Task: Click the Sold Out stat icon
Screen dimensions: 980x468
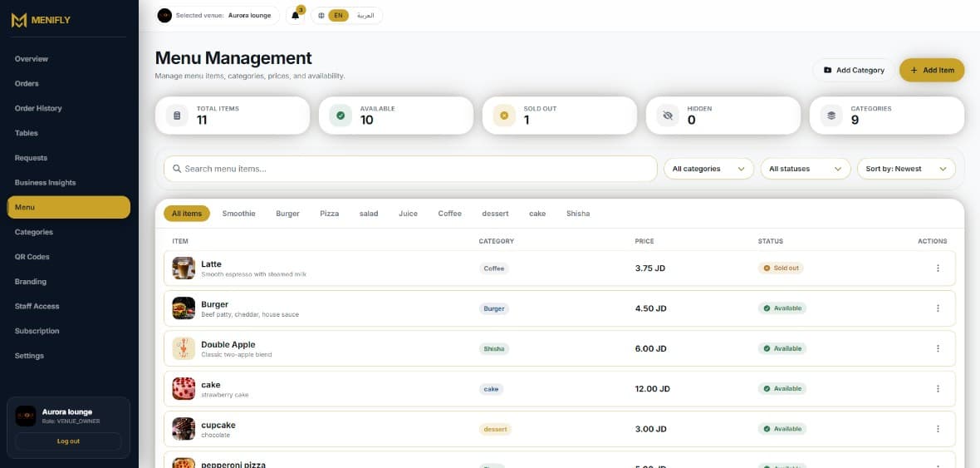Action: 504,116
